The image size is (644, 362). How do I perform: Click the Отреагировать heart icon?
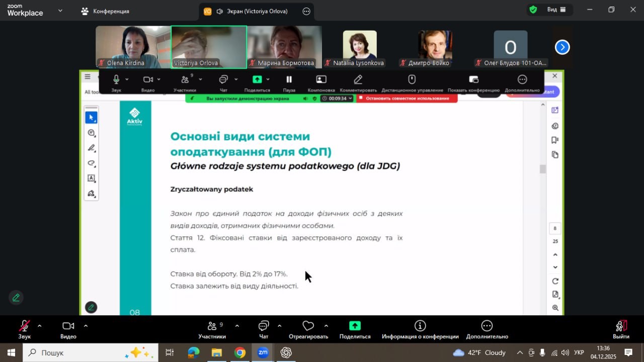point(308,326)
